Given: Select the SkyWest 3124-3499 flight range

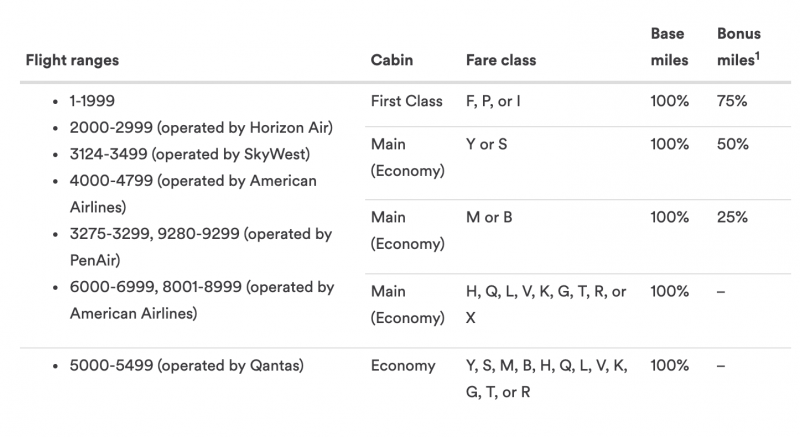Looking at the screenshot, I should click(x=191, y=154).
